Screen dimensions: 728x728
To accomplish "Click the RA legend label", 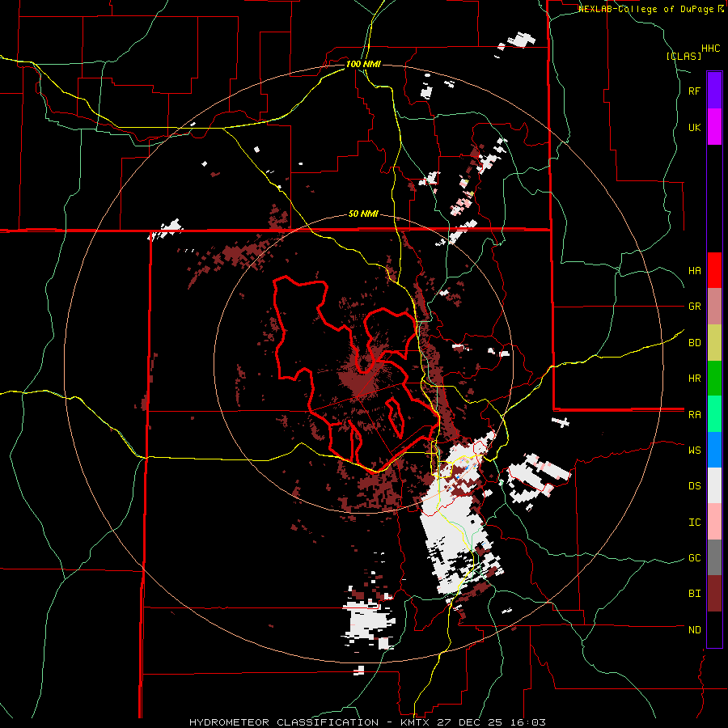I will (694, 415).
